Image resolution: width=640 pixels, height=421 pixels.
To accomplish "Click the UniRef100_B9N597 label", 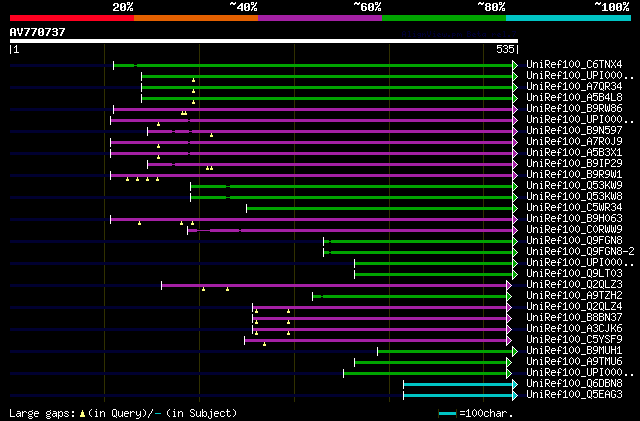I will coord(574,131).
